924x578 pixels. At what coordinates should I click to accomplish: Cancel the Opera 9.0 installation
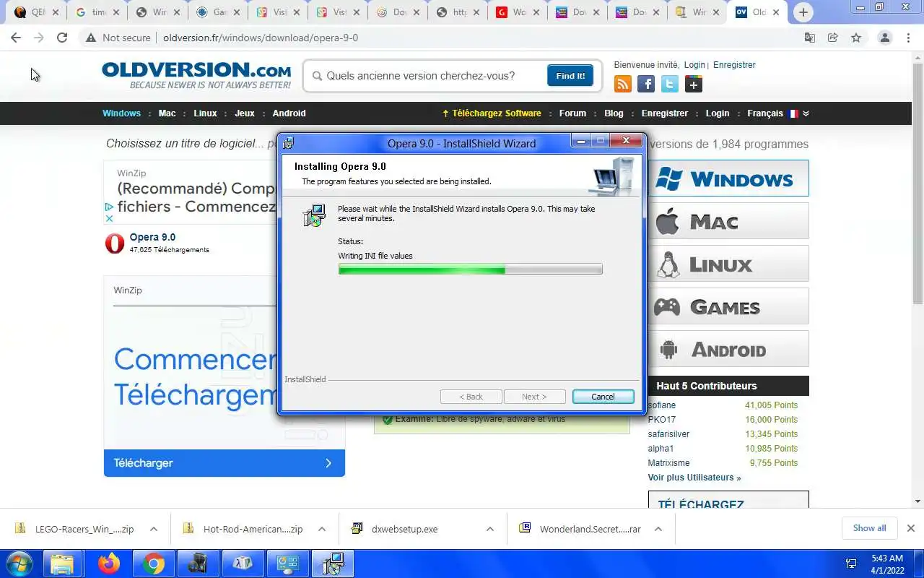click(x=603, y=397)
